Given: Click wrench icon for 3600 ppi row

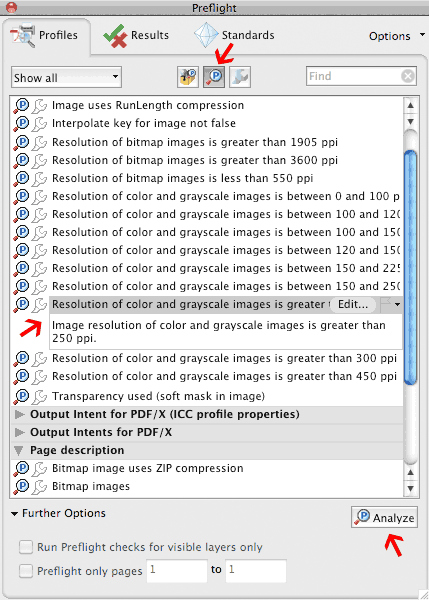Looking at the screenshot, I should [x=39, y=160].
